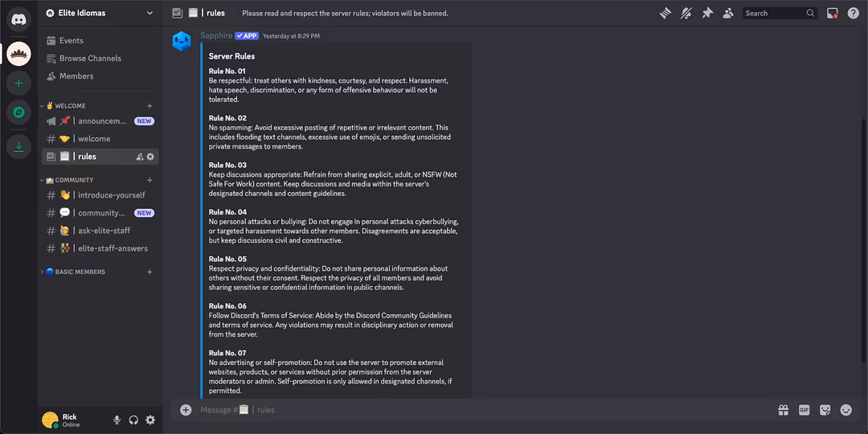Open the Threads icon in header
This screenshot has height=434, width=868.
pos(665,13)
